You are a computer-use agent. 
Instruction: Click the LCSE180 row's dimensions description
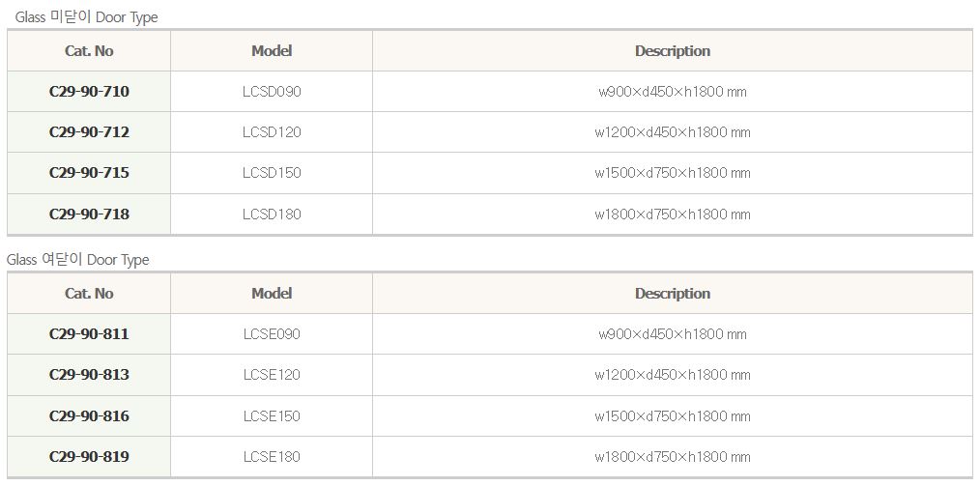point(672,456)
